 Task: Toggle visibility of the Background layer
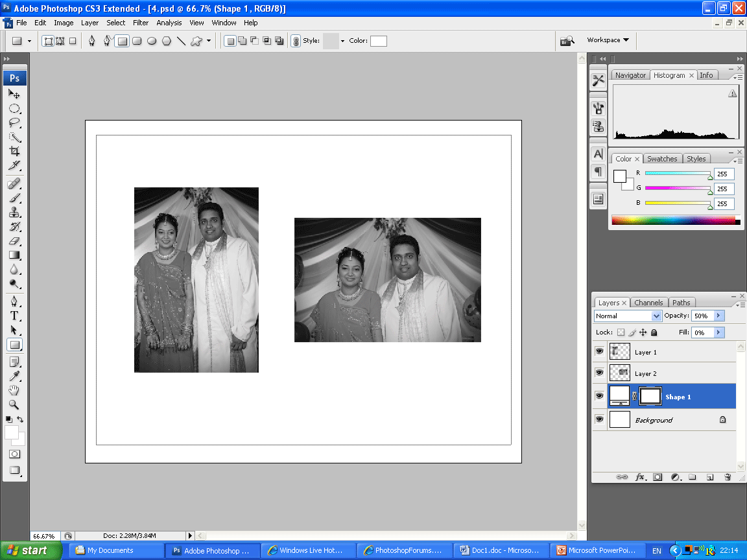pos(599,419)
